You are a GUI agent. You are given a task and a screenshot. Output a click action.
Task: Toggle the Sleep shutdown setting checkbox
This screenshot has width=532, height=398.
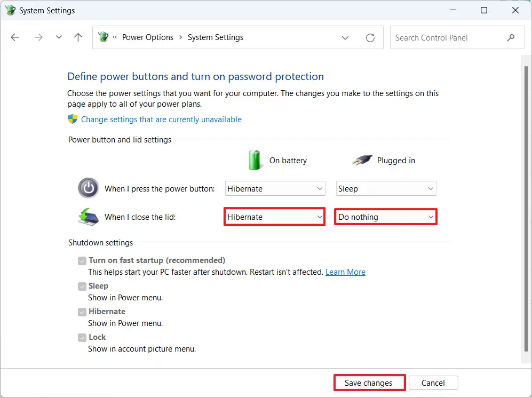pos(82,286)
